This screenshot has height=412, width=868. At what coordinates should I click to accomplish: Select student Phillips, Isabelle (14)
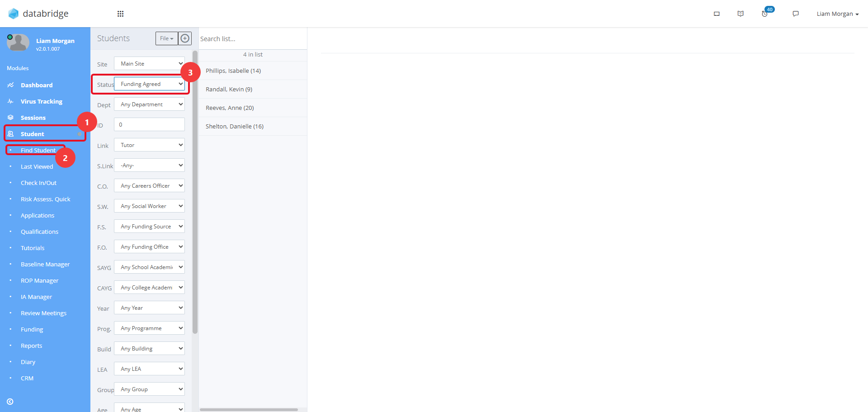click(x=253, y=71)
